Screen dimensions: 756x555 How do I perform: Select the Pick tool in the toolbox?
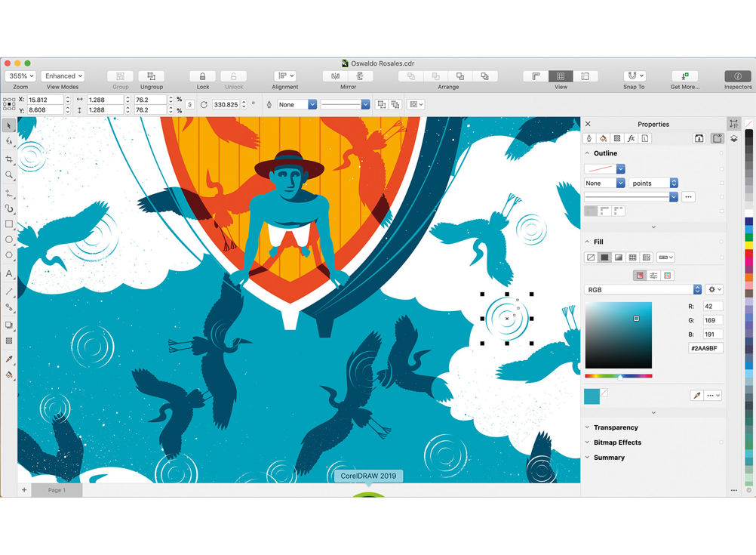point(9,125)
